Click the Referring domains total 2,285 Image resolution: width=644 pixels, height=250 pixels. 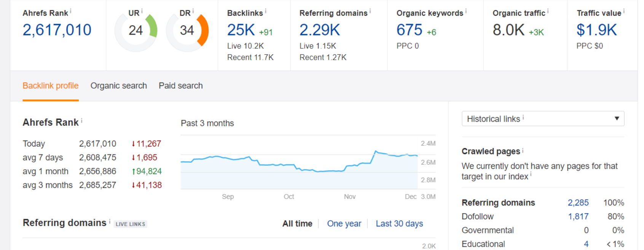click(x=578, y=203)
